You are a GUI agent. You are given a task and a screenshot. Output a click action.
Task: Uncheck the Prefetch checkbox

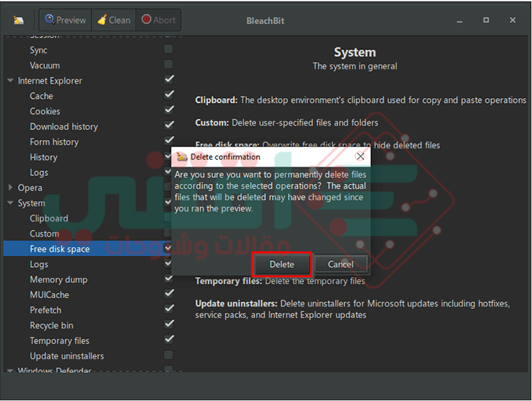pos(169,309)
